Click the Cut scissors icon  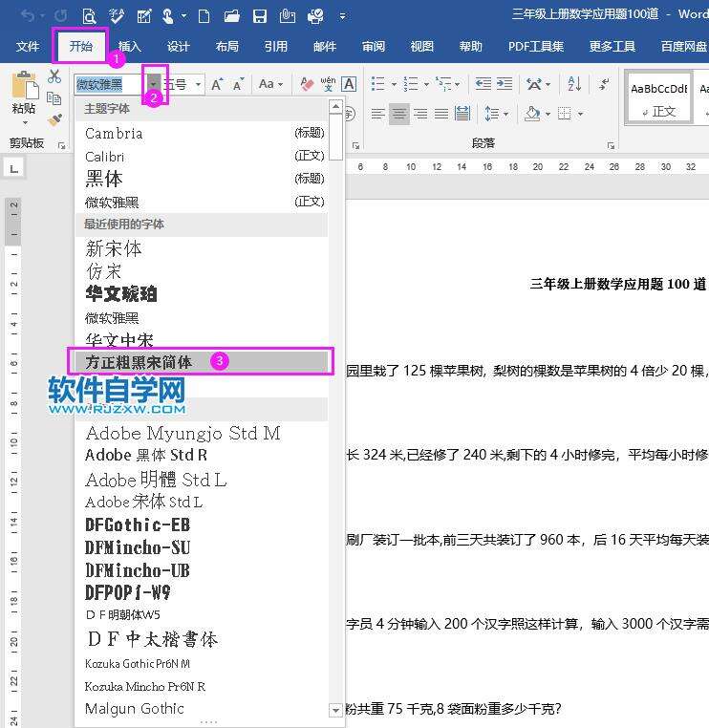(x=54, y=76)
